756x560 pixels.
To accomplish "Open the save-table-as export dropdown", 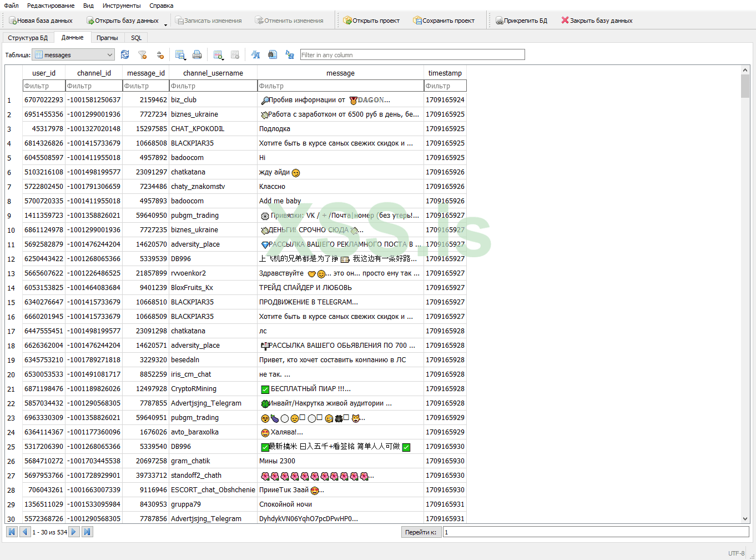I will pos(180,54).
